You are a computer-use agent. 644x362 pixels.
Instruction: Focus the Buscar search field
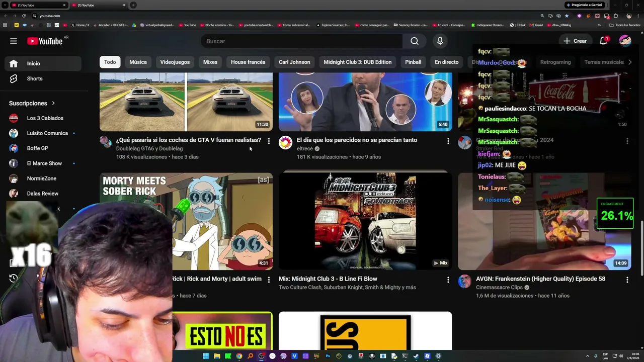point(301,41)
